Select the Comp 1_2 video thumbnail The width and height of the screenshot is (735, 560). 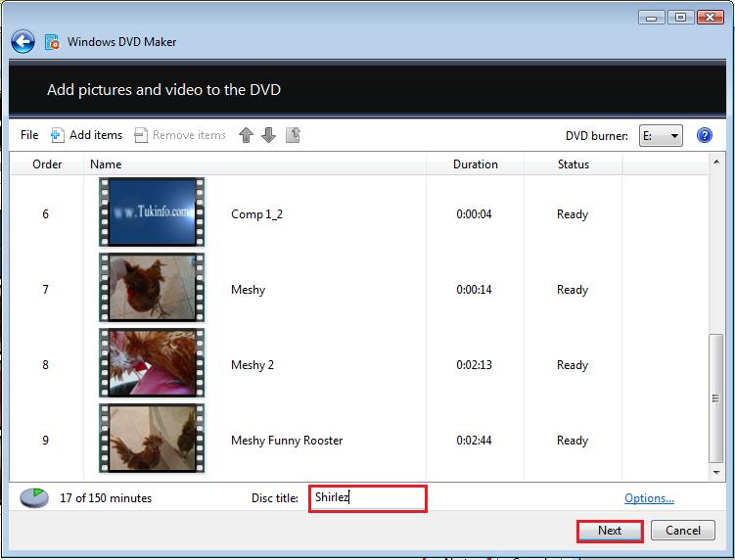152,212
